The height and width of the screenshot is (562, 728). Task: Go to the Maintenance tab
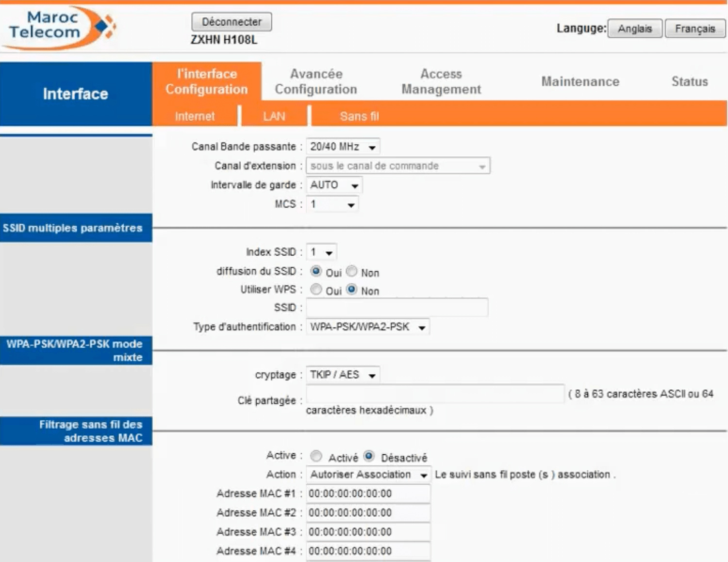580,82
